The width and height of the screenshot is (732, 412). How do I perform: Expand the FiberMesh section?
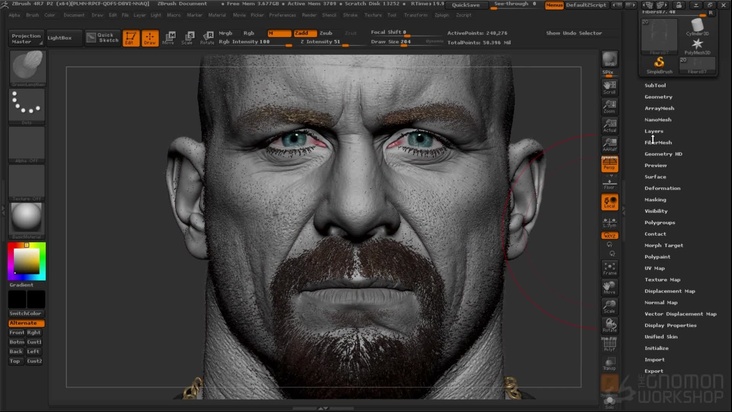(x=658, y=142)
